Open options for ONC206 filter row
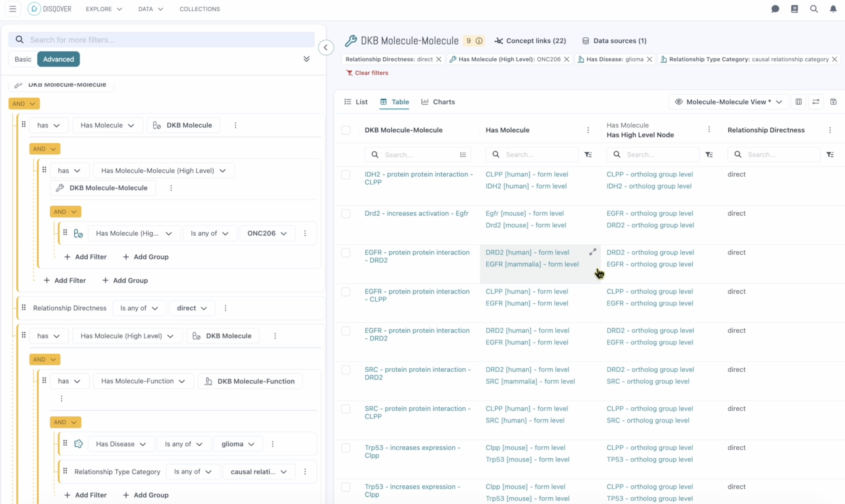 pyautogui.click(x=305, y=233)
